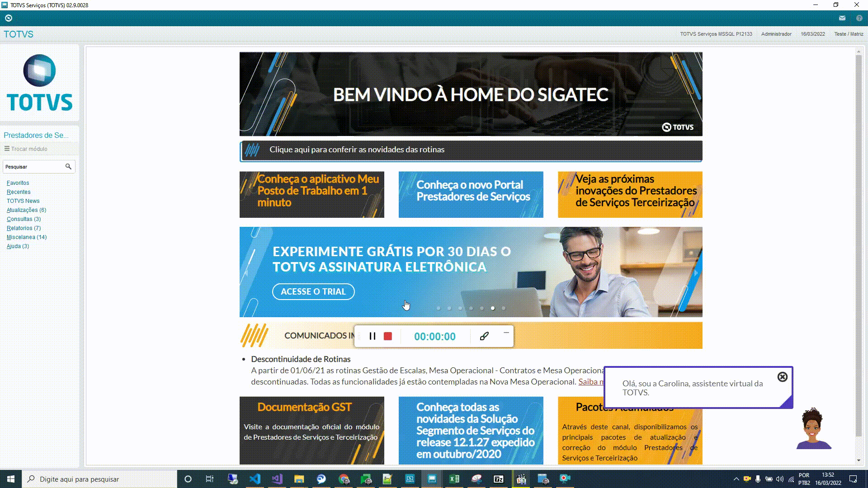Click the page vertical scrollbar thumb
Image resolution: width=868 pixels, height=488 pixels.
coord(859,245)
